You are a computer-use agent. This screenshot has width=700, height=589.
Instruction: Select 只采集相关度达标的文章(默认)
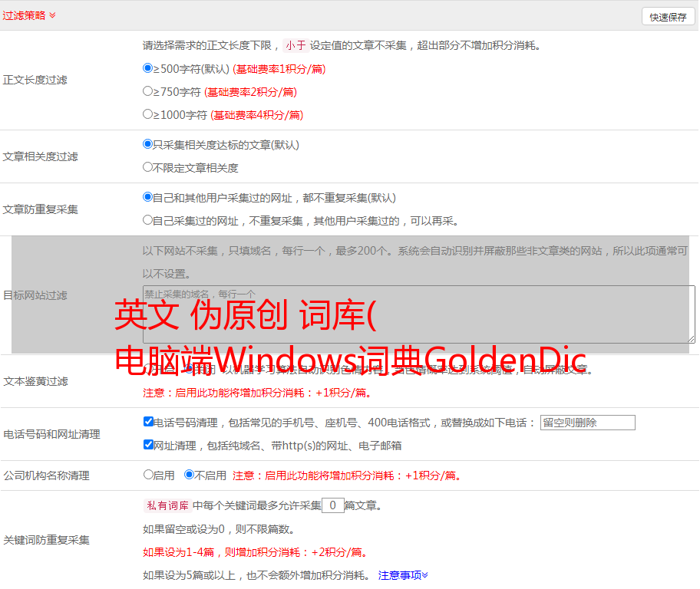147,143
